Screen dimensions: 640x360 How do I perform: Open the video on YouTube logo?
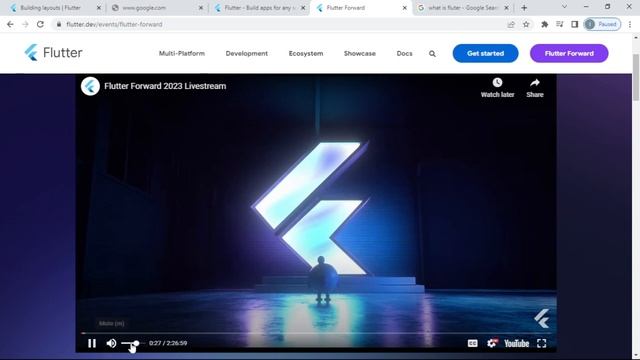[516, 343]
